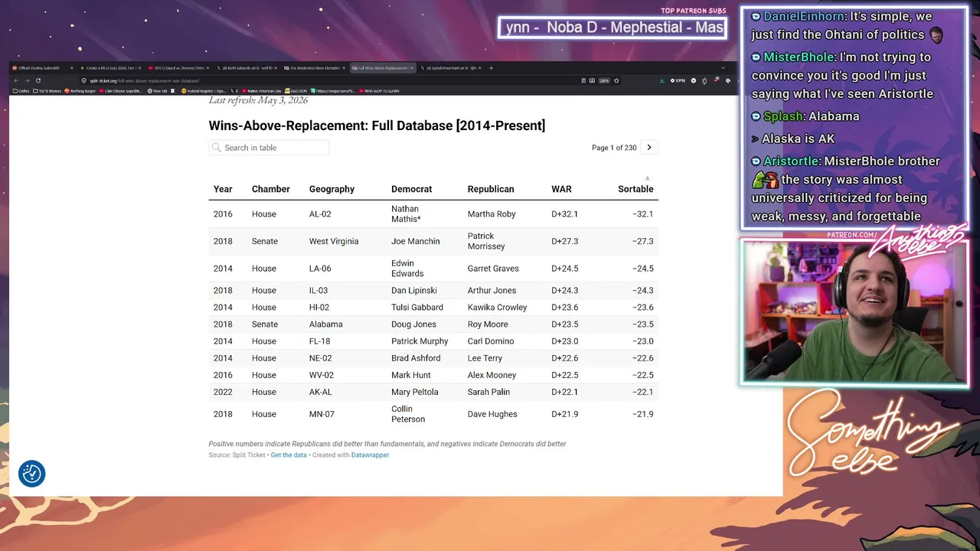Toggle sort on the Sortable column
The height and width of the screenshot is (551, 980).
pos(635,189)
